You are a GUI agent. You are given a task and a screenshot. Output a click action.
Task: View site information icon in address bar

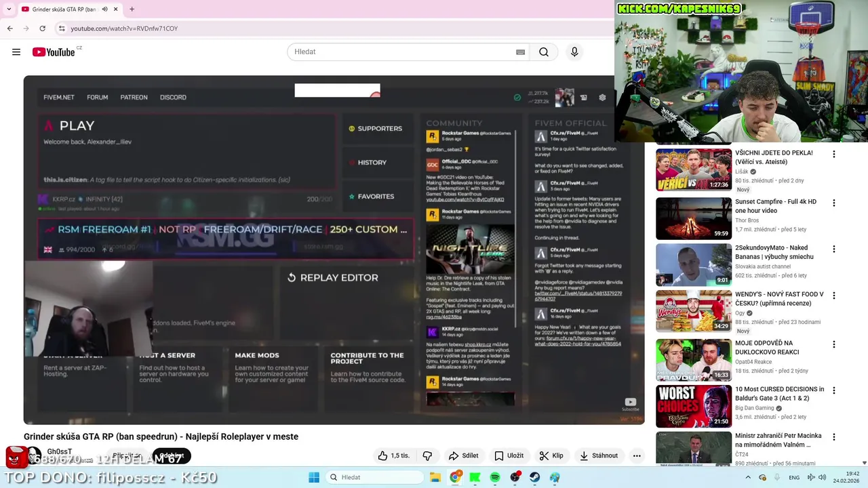click(62, 28)
